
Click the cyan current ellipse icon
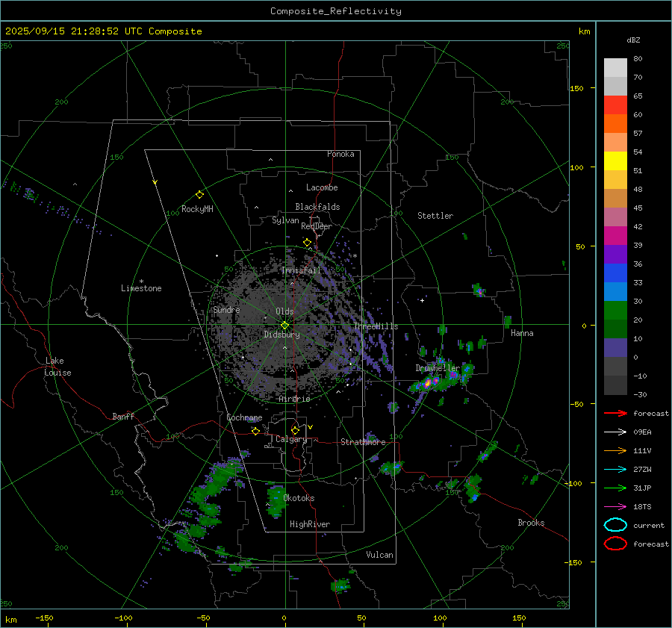click(615, 525)
